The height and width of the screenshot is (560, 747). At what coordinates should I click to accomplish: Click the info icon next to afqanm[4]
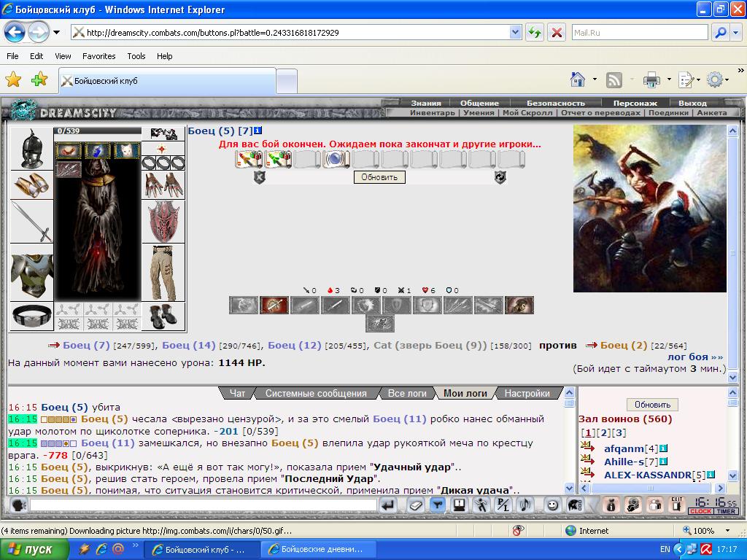[663, 448]
